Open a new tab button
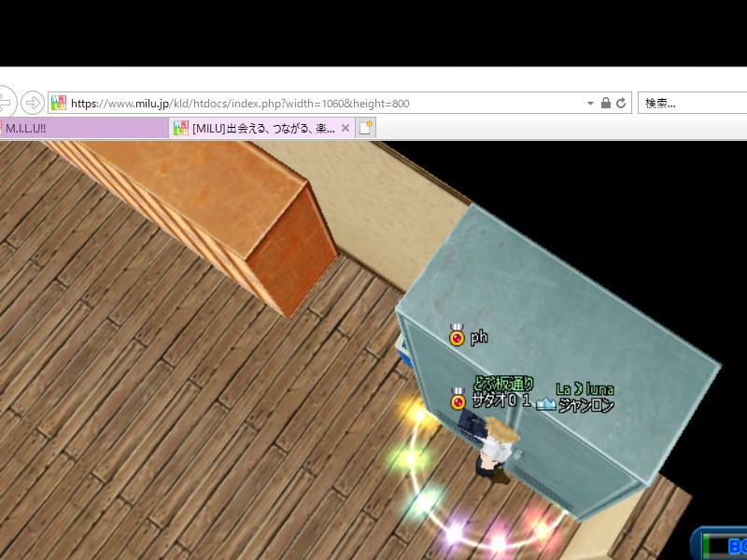747x560 pixels. pos(366,128)
